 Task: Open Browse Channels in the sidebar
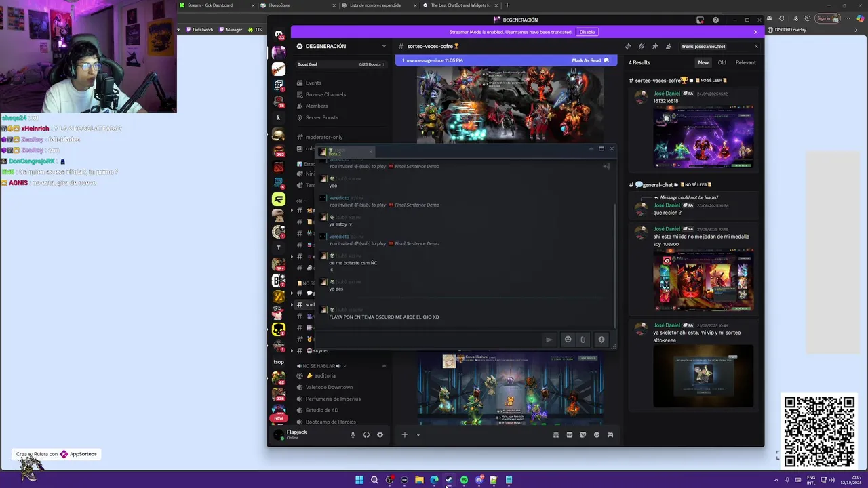[342, 94]
